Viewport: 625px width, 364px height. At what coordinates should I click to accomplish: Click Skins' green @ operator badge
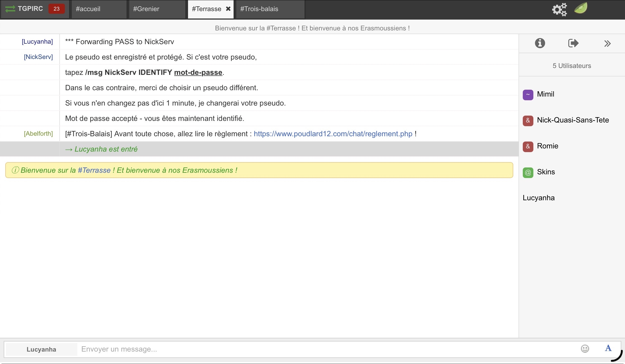tap(528, 172)
